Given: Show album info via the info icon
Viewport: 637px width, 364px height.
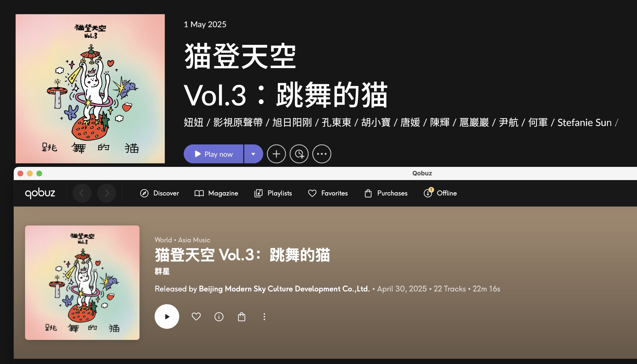Looking at the screenshot, I should (x=219, y=317).
